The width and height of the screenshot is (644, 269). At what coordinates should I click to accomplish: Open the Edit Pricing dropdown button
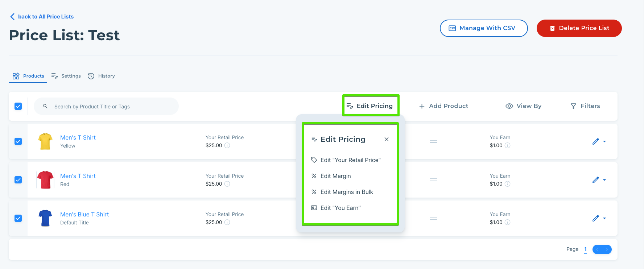click(x=371, y=106)
